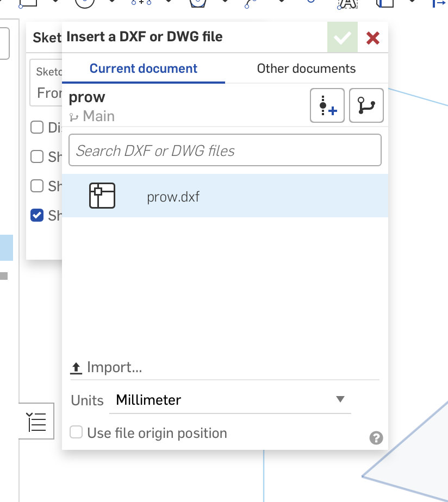The height and width of the screenshot is (502, 448).
Task: Open the version graph for the Main branch
Action: [x=366, y=105]
